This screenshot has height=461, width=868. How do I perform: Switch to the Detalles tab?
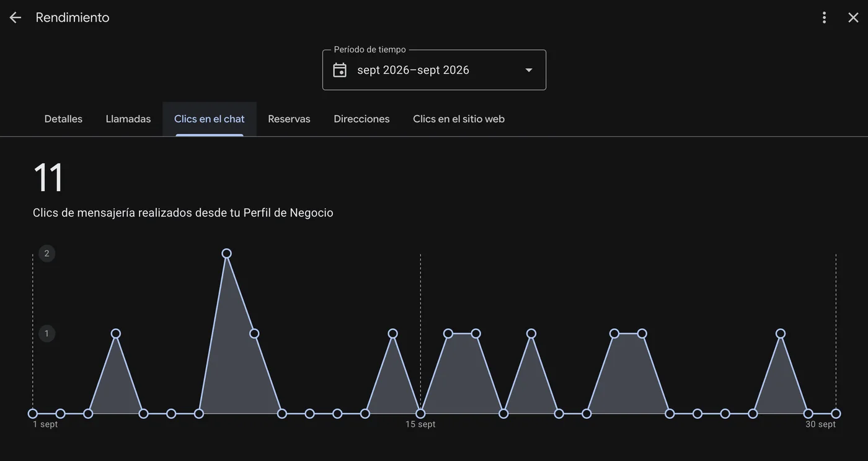point(63,119)
